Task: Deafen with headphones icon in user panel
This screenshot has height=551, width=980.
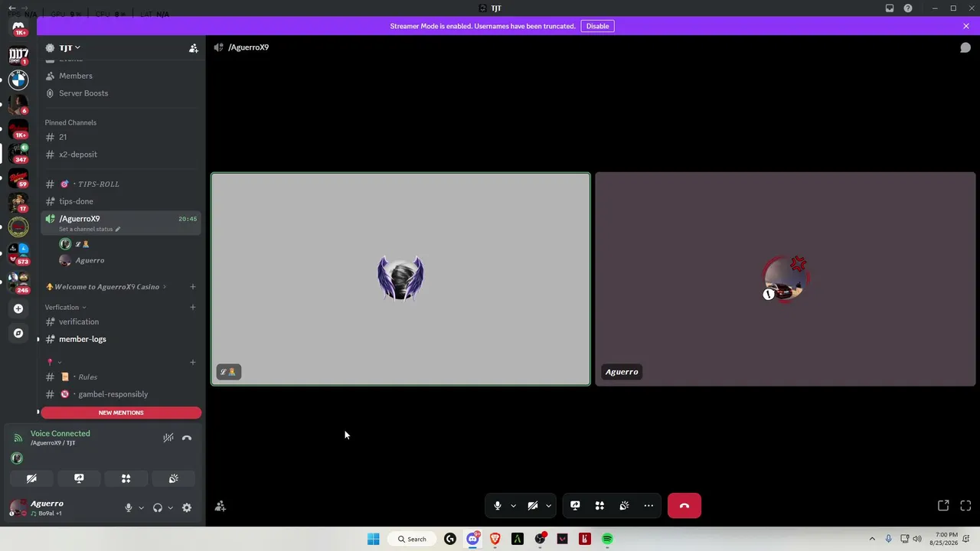Action: coord(158,507)
